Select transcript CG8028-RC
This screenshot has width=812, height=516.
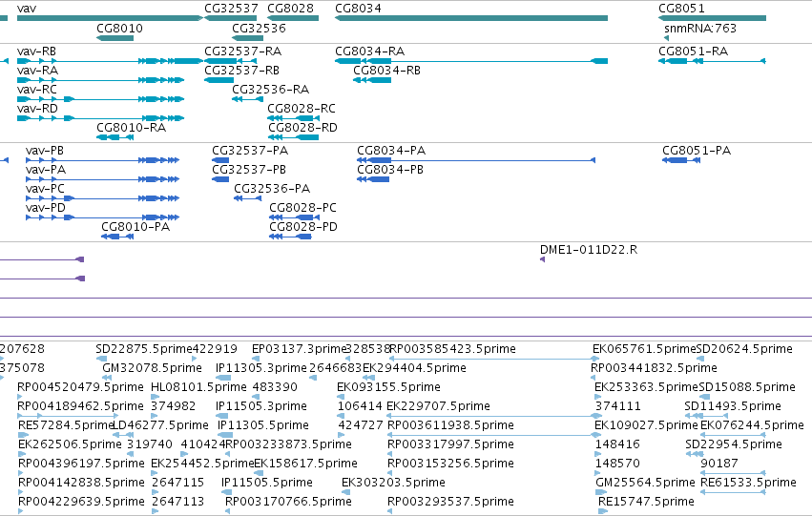pos(302,109)
